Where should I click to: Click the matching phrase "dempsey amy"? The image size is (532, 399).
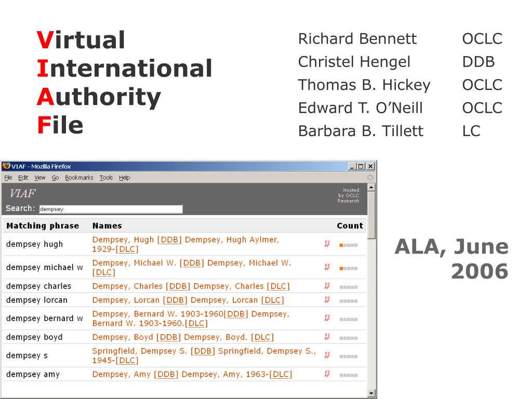[x=33, y=374]
